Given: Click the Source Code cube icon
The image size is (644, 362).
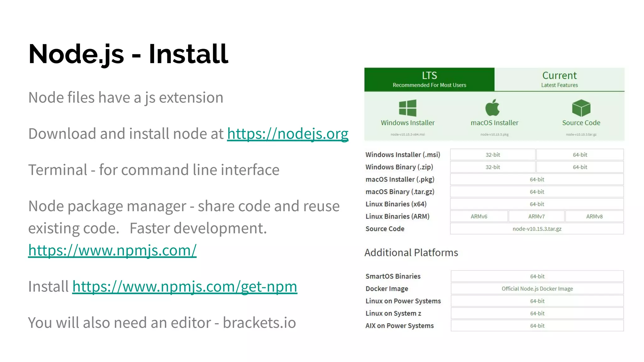Looking at the screenshot, I should (x=581, y=108).
